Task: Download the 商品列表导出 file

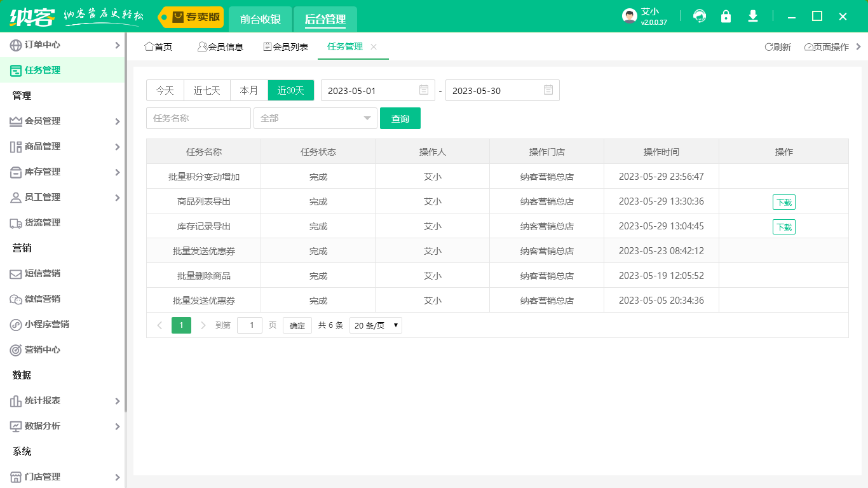Action: click(x=783, y=201)
